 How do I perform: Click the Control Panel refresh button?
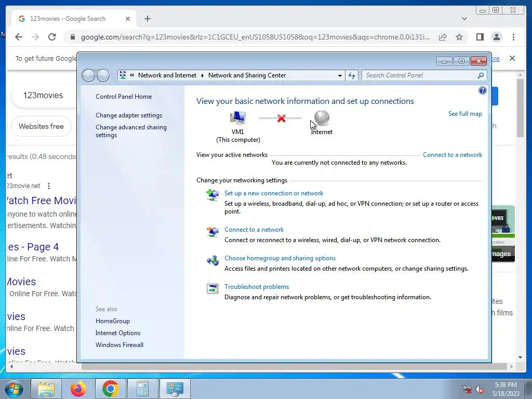tap(352, 75)
